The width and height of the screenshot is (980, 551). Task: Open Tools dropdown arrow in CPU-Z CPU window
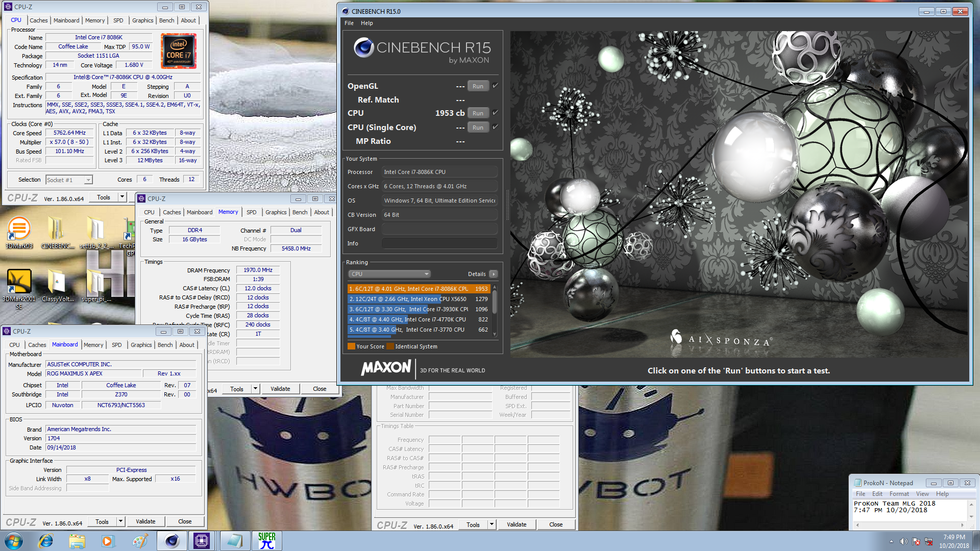[122, 197]
